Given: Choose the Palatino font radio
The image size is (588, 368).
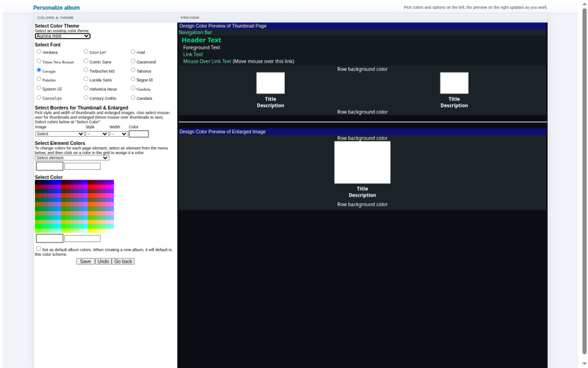Looking at the screenshot, I should (x=39, y=79).
